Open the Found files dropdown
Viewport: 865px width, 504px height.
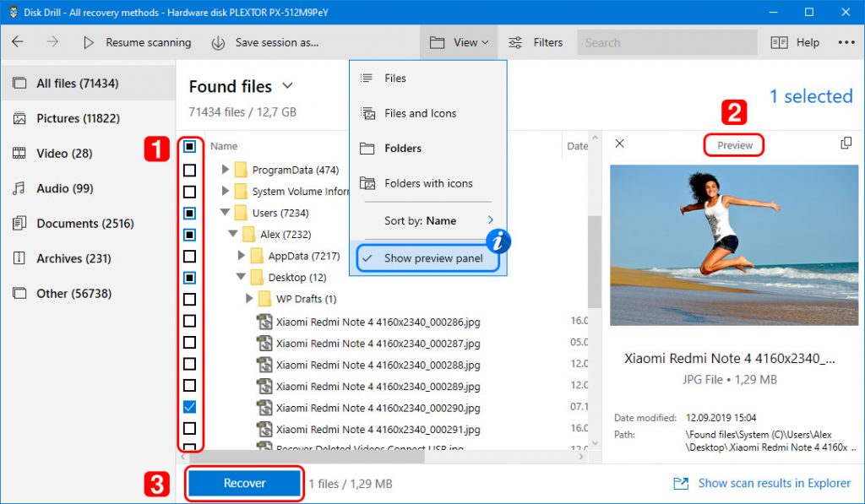pos(286,85)
